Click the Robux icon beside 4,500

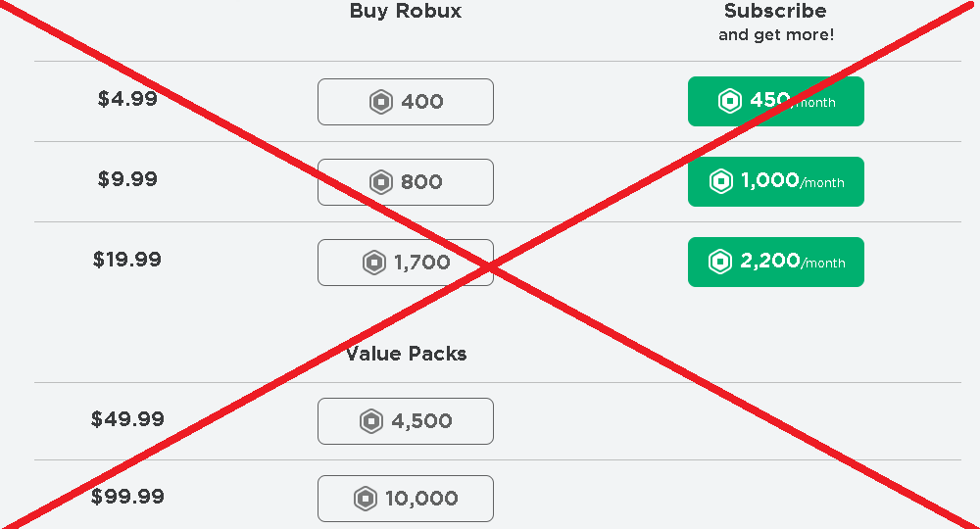[371, 421]
